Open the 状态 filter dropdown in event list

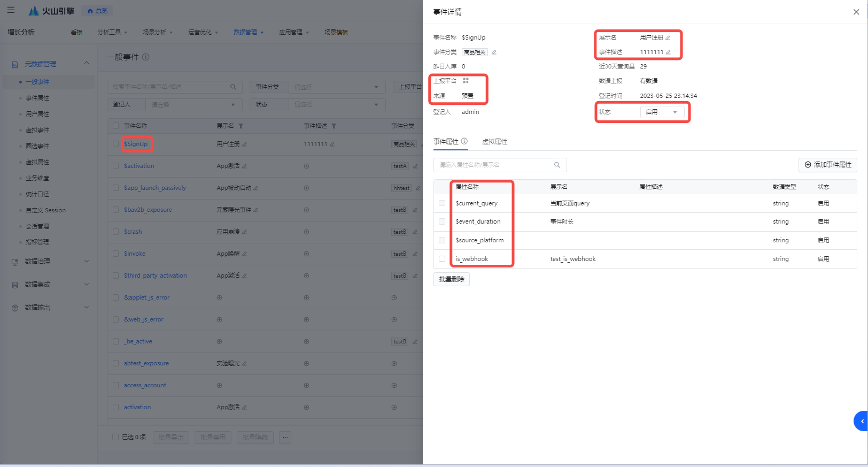(x=337, y=104)
